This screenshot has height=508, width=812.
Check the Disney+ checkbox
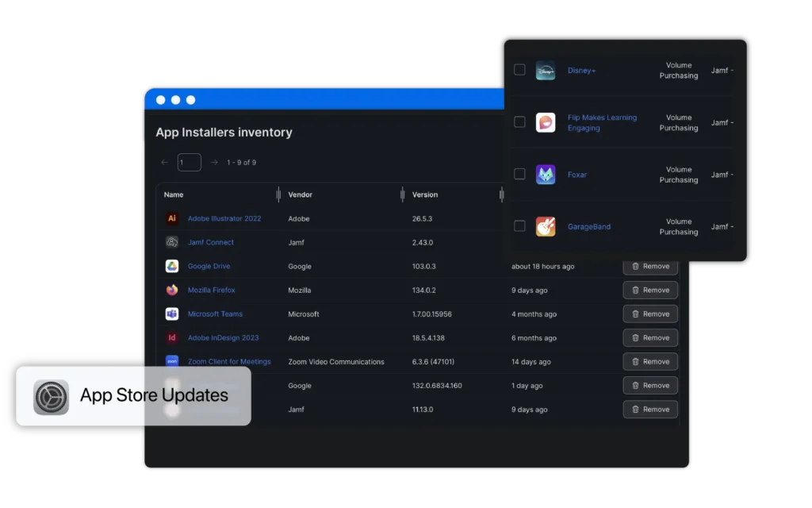coord(519,70)
